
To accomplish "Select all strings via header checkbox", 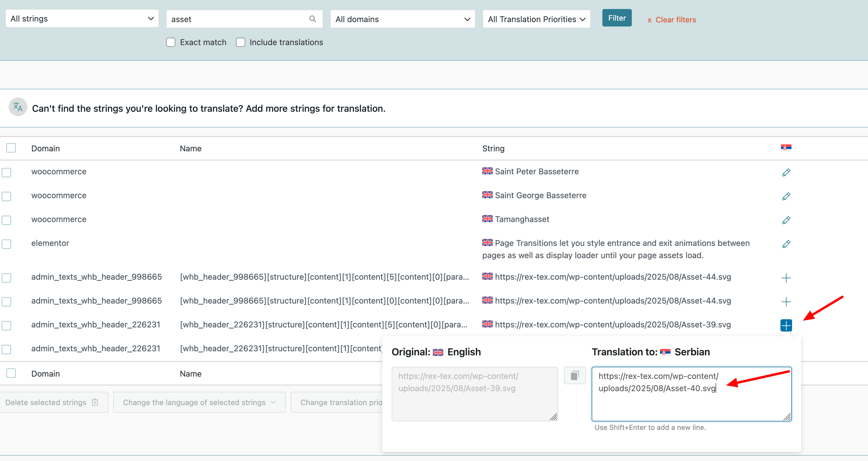I will click(11, 148).
